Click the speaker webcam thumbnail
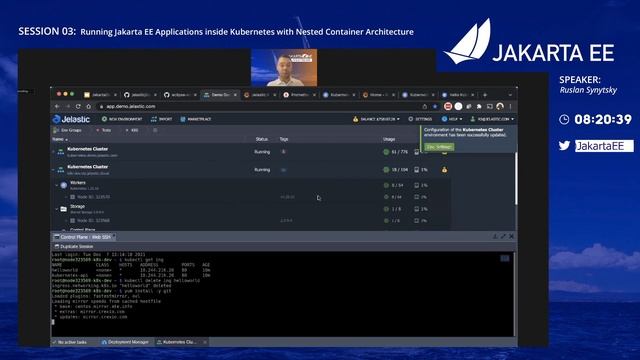The height and width of the screenshot is (360, 640). tap(284, 68)
